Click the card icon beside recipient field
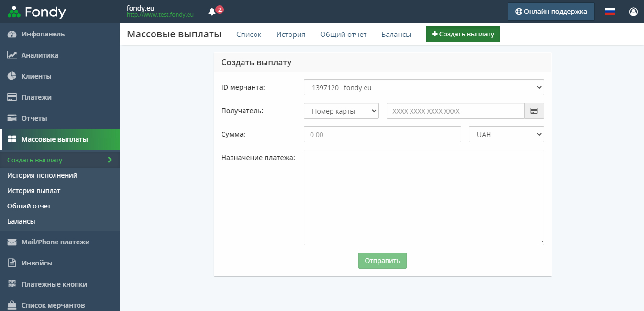 tap(534, 111)
